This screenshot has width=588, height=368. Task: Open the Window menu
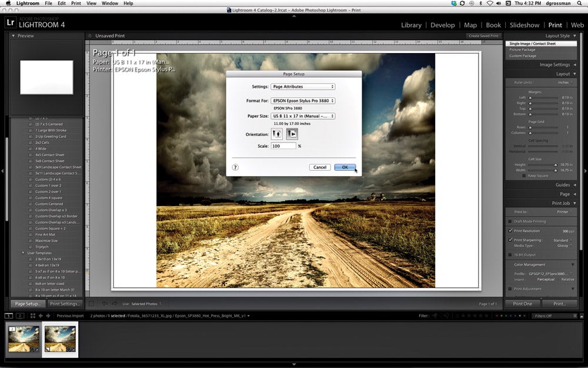(x=110, y=4)
